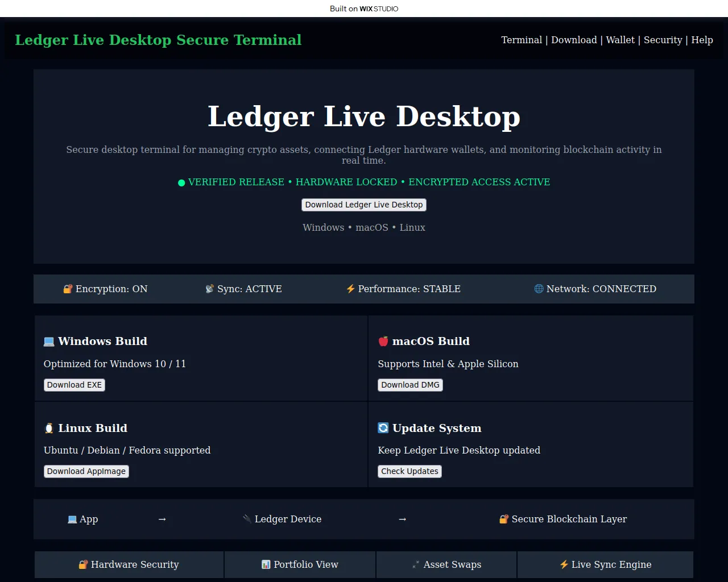Click the Download AppImage button
The width and height of the screenshot is (728, 582).
(86, 471)
